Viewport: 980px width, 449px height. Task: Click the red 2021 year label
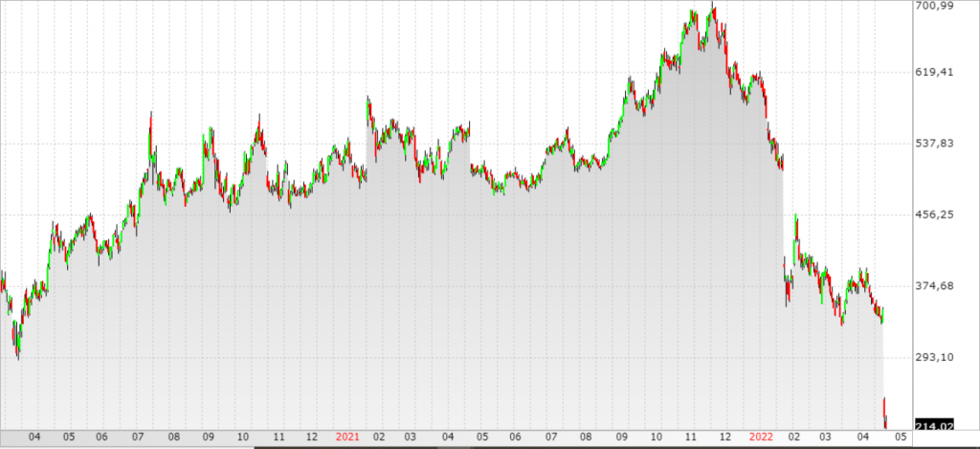[347, 437]
